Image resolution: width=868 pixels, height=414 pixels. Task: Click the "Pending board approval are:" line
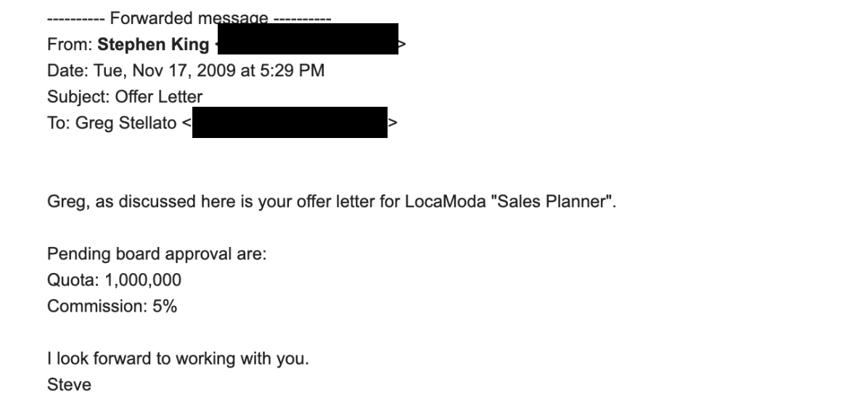(157, 253)
